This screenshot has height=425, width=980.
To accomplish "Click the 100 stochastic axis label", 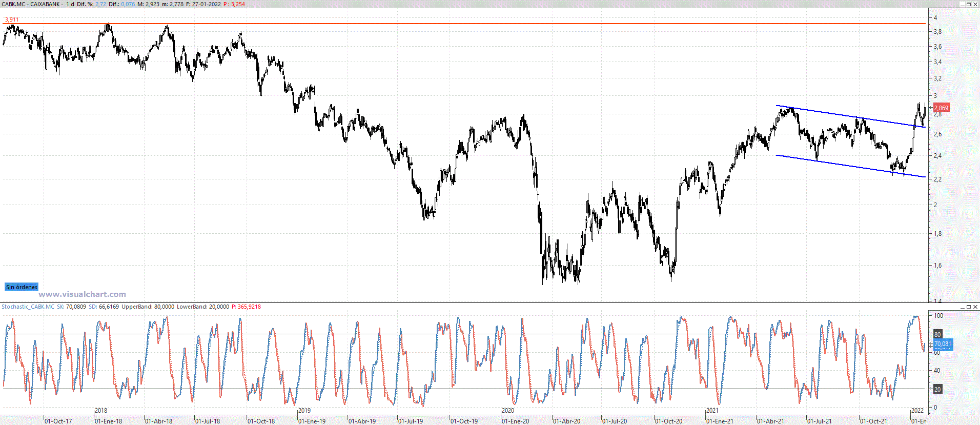I will tap(938, 316).
